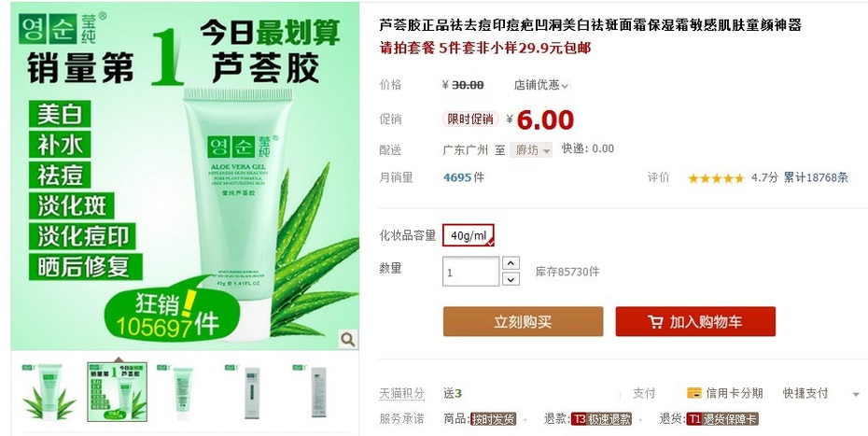Open the 累计18768条 reviews link
The height and width of the screenshot is (436, 868).
click(x=816, y=177)
